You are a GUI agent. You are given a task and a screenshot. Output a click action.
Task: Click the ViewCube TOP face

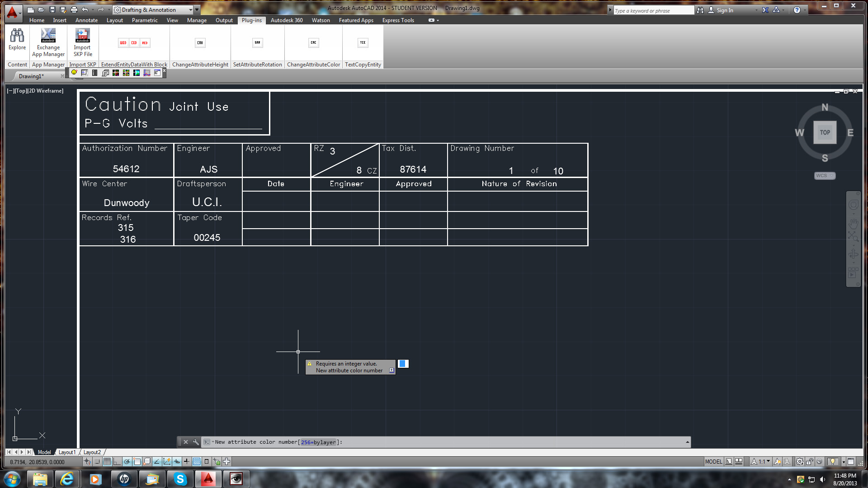coord(825,132)
